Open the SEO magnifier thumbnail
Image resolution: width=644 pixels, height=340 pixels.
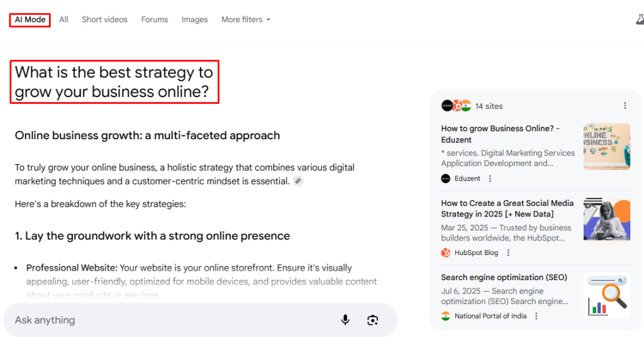click(607, 295)
